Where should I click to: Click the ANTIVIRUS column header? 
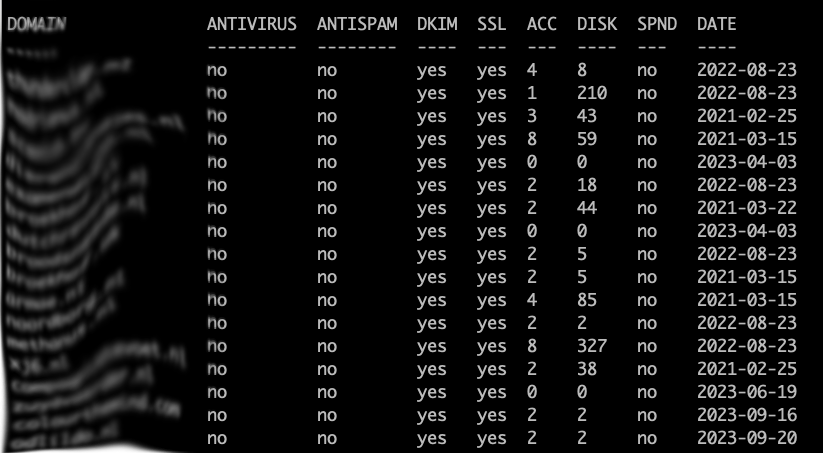coord(251,24)
